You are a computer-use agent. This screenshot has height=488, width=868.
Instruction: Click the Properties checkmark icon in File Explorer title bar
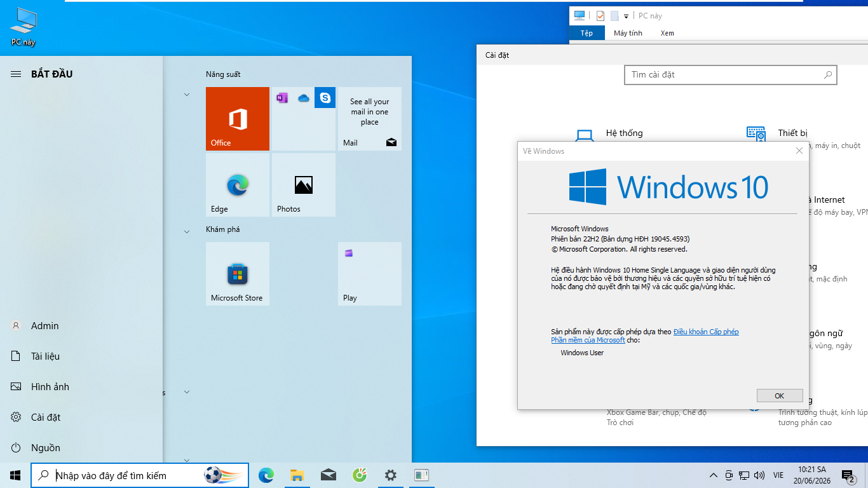coord(600,16)
